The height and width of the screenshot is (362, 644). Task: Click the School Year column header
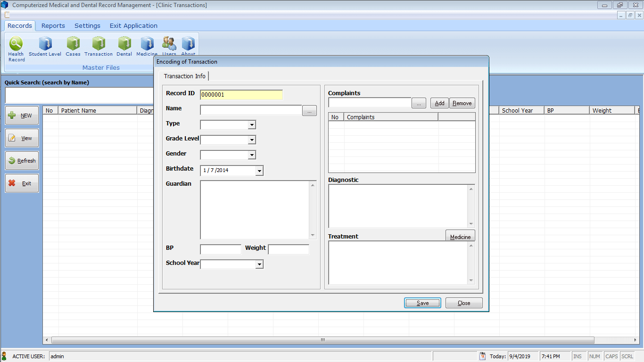(522, 110)
